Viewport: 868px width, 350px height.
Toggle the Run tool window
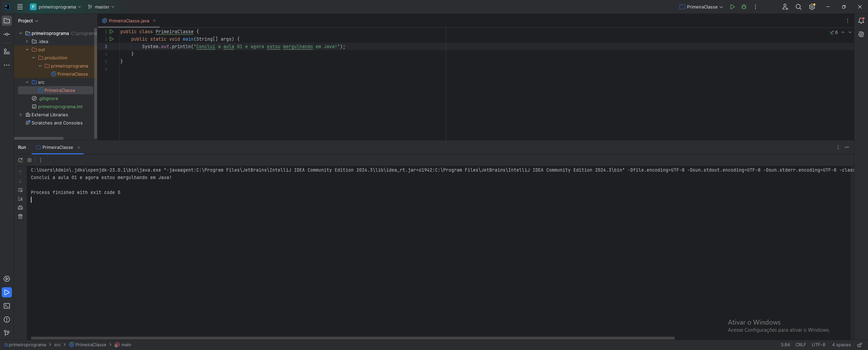pyautogui.click(x=7, y=292)
